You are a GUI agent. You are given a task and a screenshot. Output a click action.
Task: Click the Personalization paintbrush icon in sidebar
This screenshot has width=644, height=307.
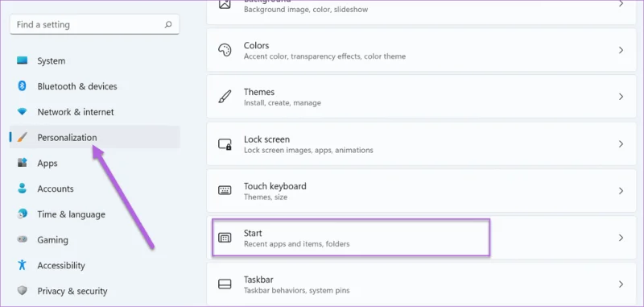coord(23,137)
